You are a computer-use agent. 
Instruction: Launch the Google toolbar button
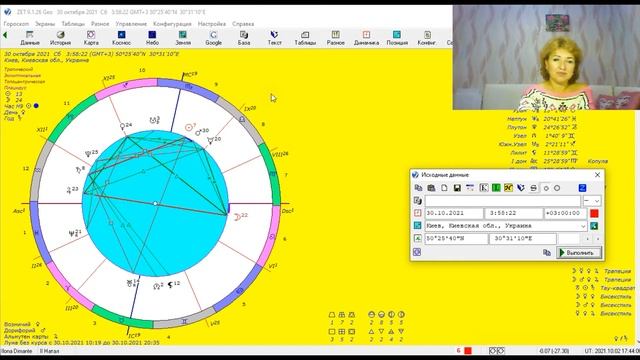click(213, 38)
